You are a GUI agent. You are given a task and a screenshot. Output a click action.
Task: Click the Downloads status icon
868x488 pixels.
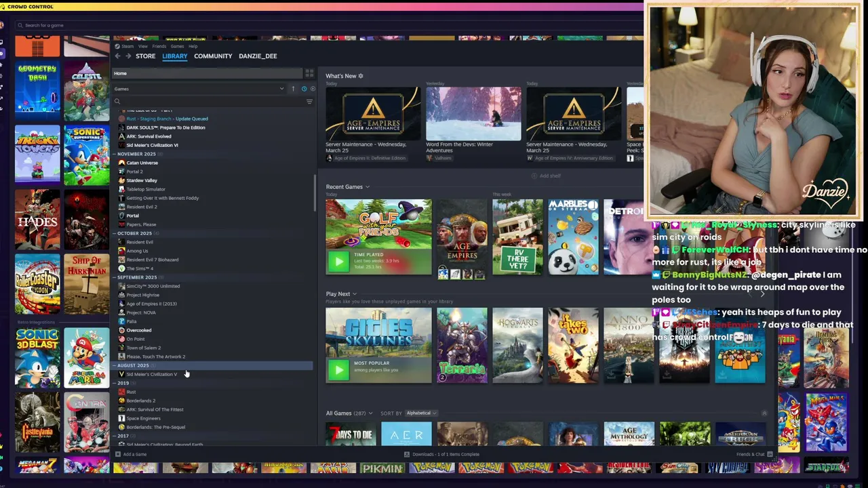click(406, 454)
